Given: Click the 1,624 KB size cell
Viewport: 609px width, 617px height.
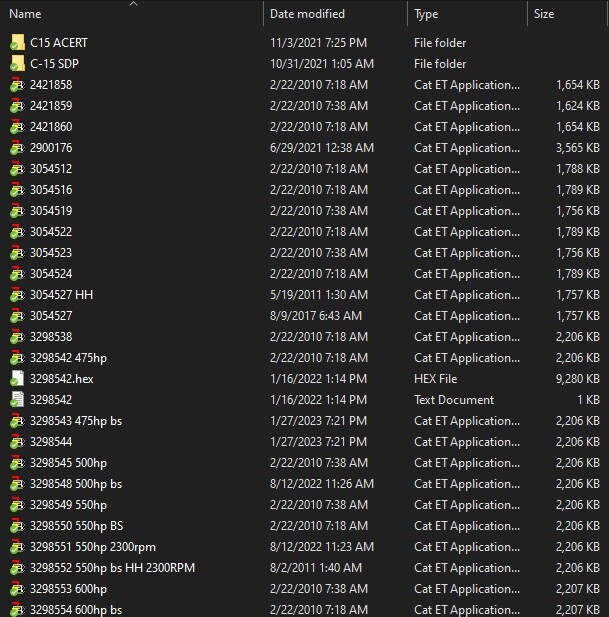Looking at the screenshot, I should (578, 105).
